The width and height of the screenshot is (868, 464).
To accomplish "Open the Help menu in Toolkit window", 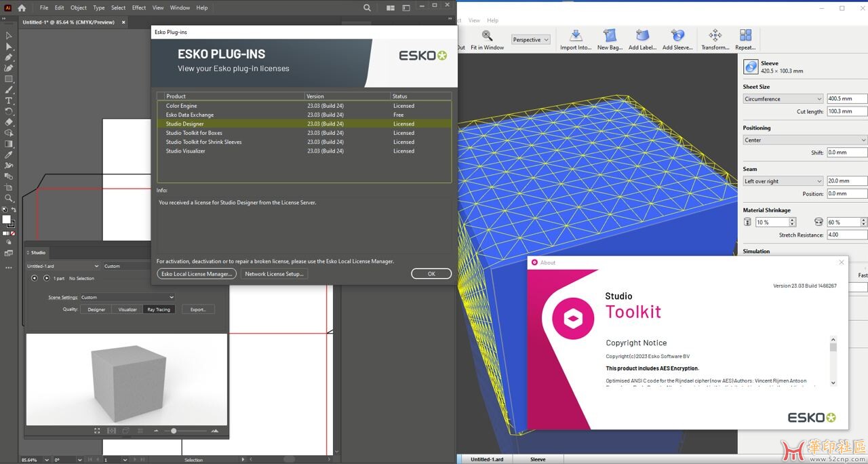I will (x=492, y=20).
